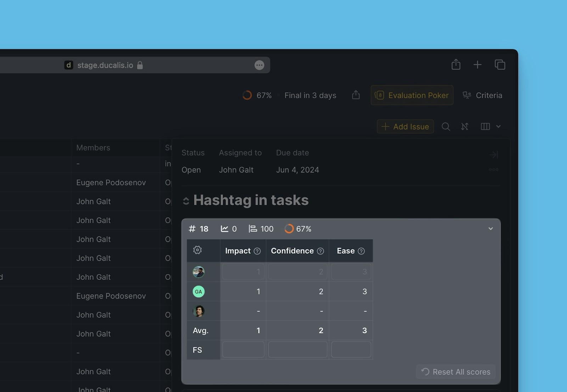Reset All scores
567x392 pixels.
[x=456, y=372]
